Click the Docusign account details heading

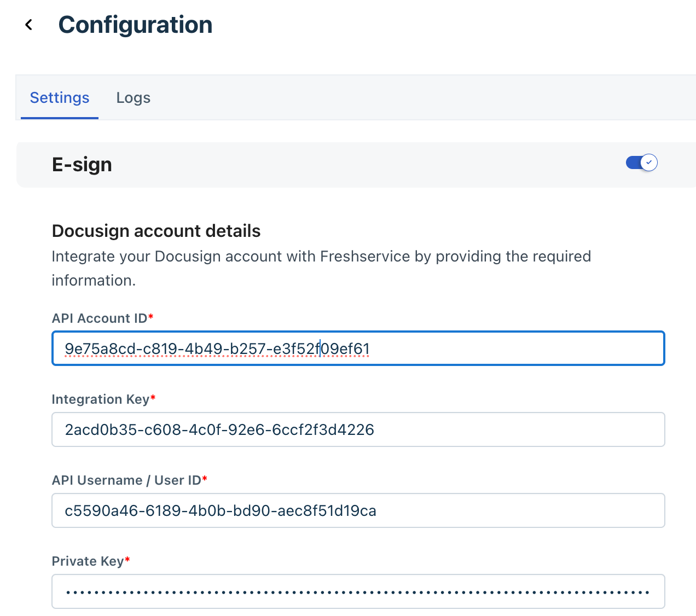pyautogui.click(x=156, y=231)
